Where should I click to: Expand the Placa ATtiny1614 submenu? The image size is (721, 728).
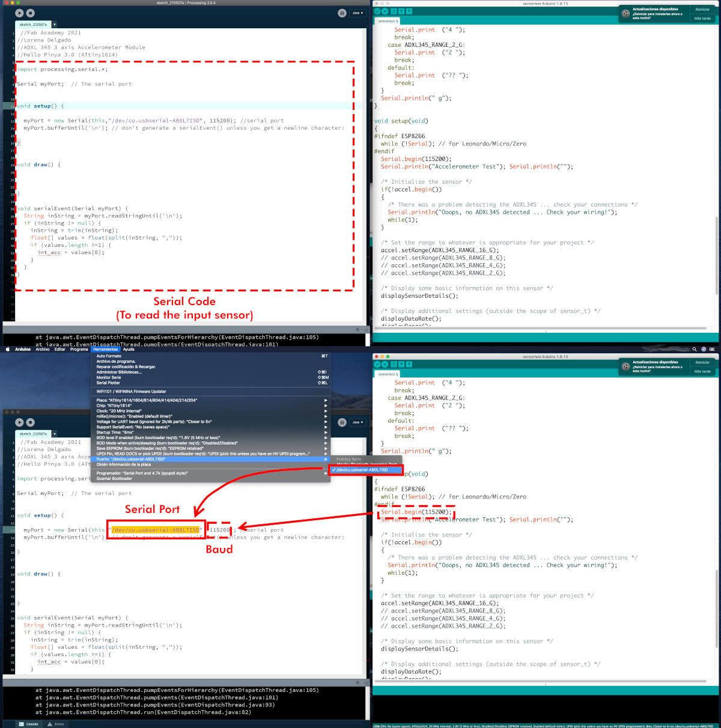pos(211,400)
